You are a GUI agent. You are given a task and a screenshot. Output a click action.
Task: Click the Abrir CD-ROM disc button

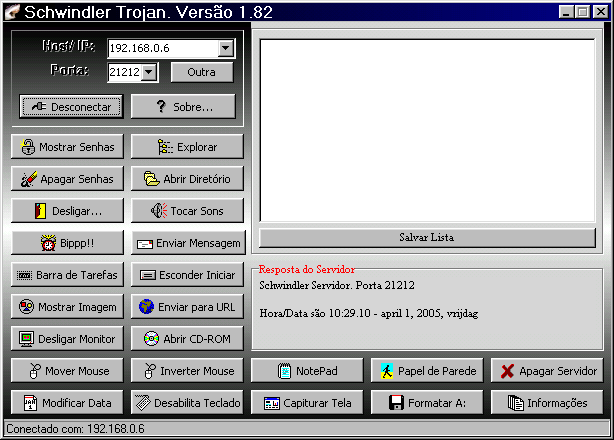187,339
